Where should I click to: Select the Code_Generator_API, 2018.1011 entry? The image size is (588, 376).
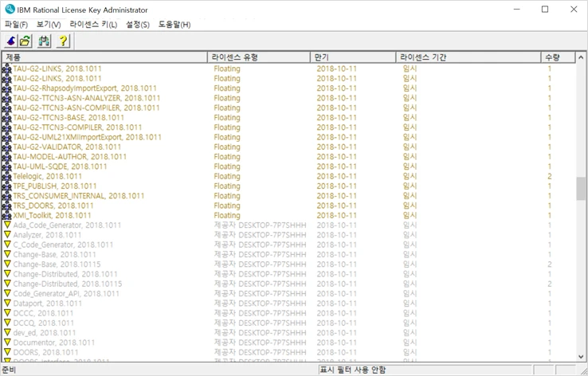(66, 294)
